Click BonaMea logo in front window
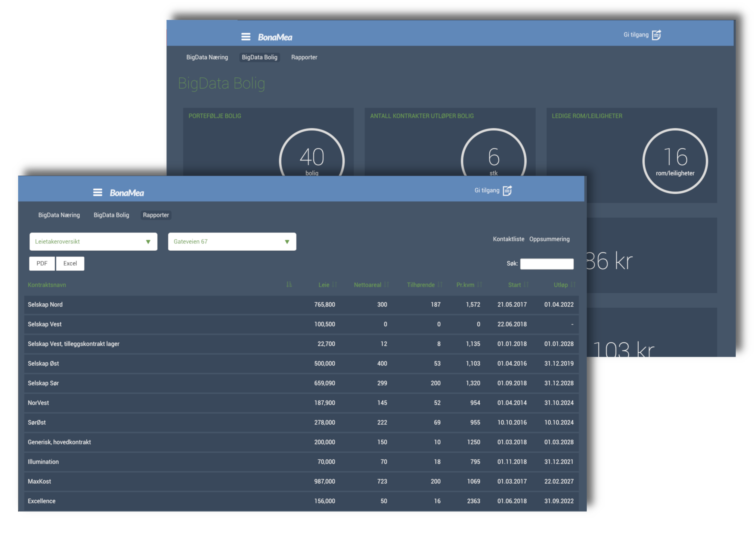Image resolution: width=756 pixels, height=540 pixels. [x=127, y=193]
